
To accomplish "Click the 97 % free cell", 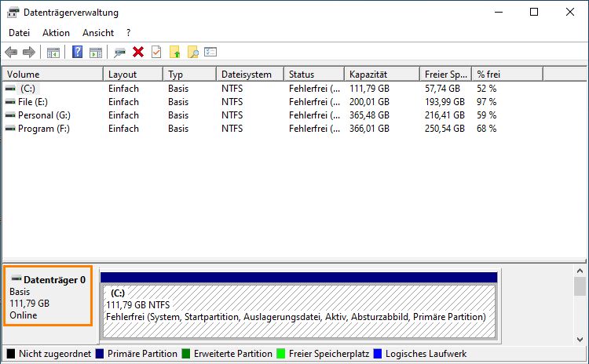I will [x=486, y=102].
